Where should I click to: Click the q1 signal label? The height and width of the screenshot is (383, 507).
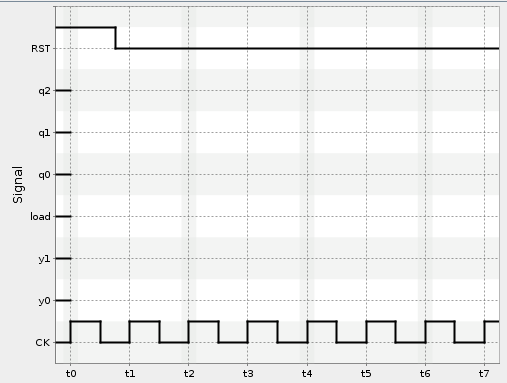pyautogui.click(x=44, y=133)
